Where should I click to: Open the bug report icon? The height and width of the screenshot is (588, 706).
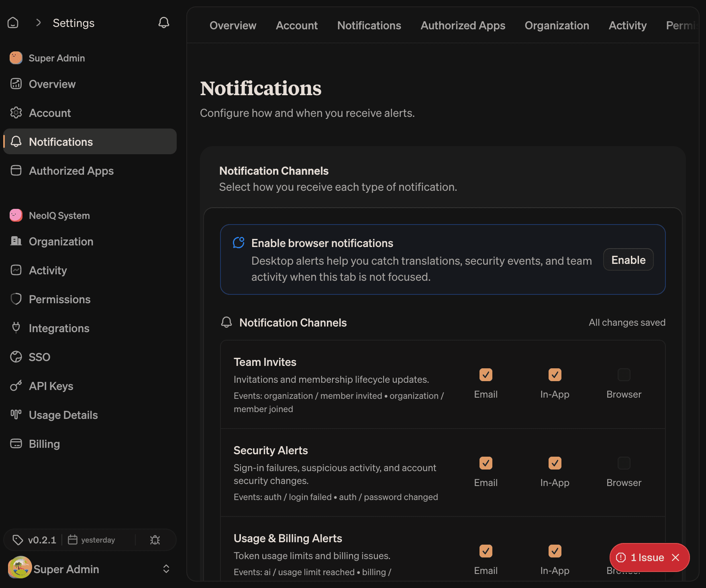tap(155, 540)
